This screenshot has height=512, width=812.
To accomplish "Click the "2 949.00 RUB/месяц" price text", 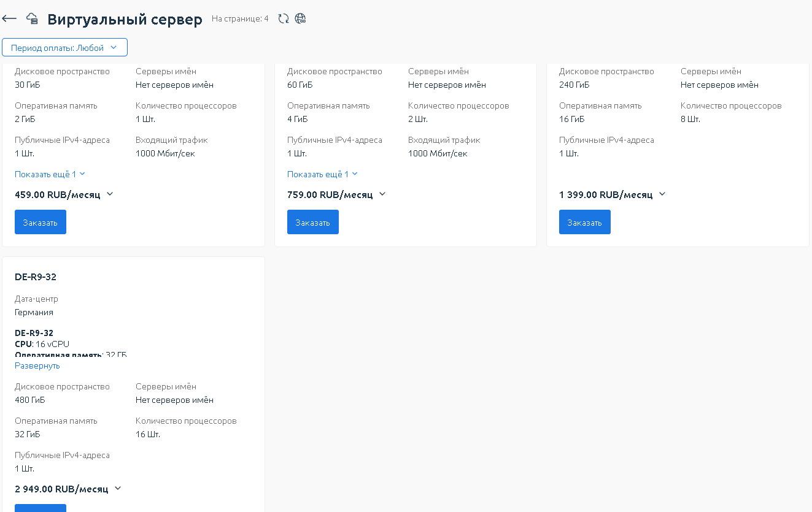I will (61, 489).
